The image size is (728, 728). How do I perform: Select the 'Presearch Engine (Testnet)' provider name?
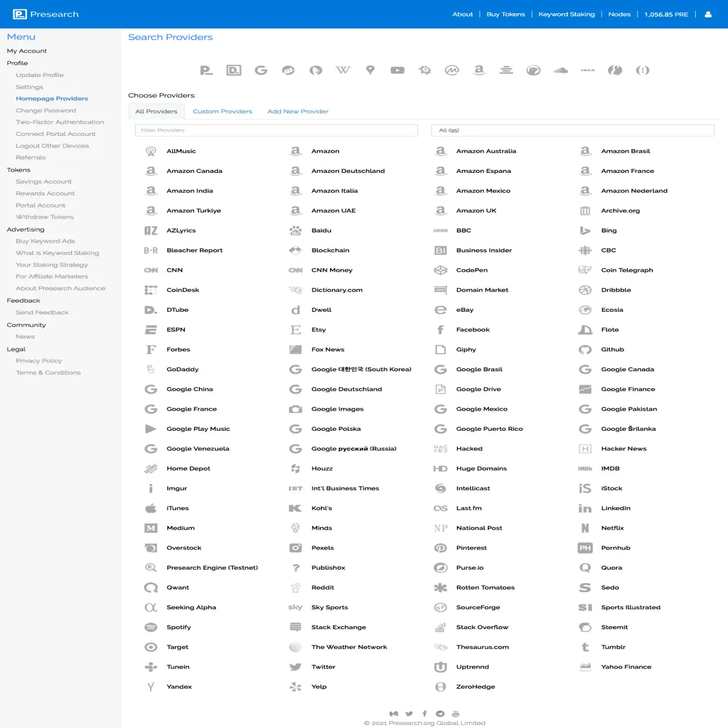[x=212, y=568]
